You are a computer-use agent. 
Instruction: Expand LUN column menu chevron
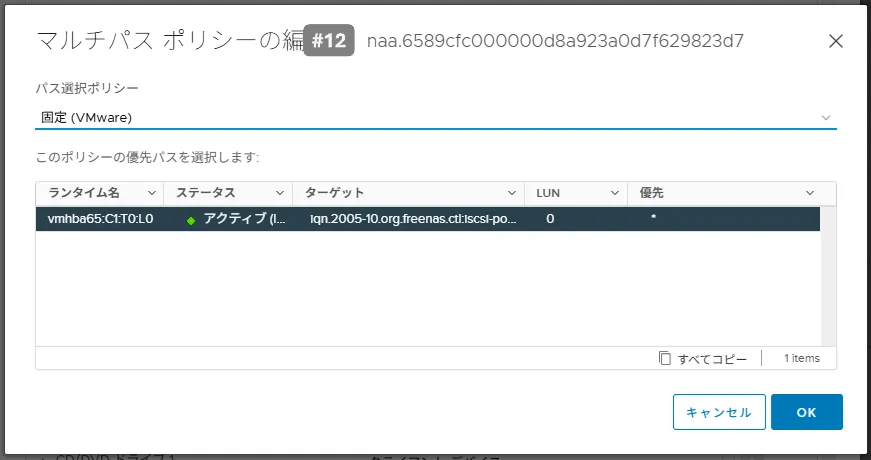click(x=615, y=193)
